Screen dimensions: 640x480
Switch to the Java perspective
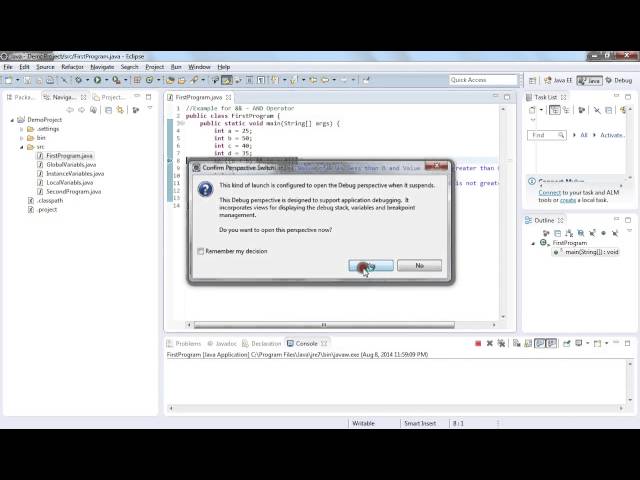pyautogui.click(x=589, y=80)
